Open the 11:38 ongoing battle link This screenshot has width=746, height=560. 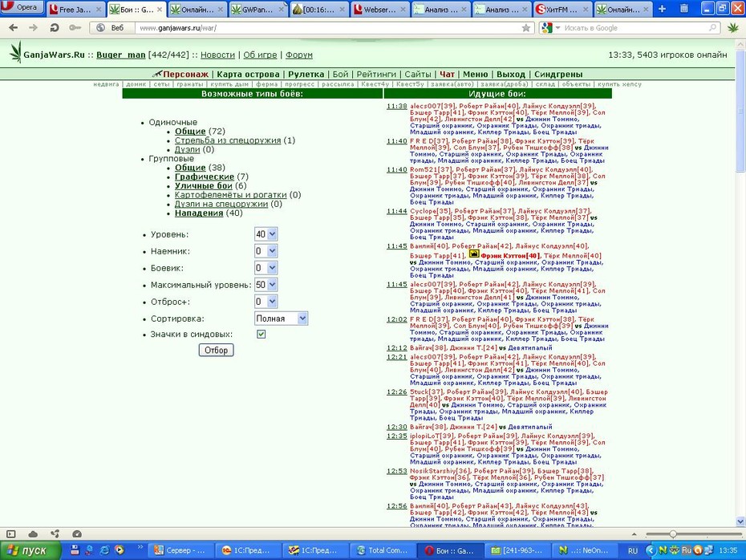pos(396,106)
